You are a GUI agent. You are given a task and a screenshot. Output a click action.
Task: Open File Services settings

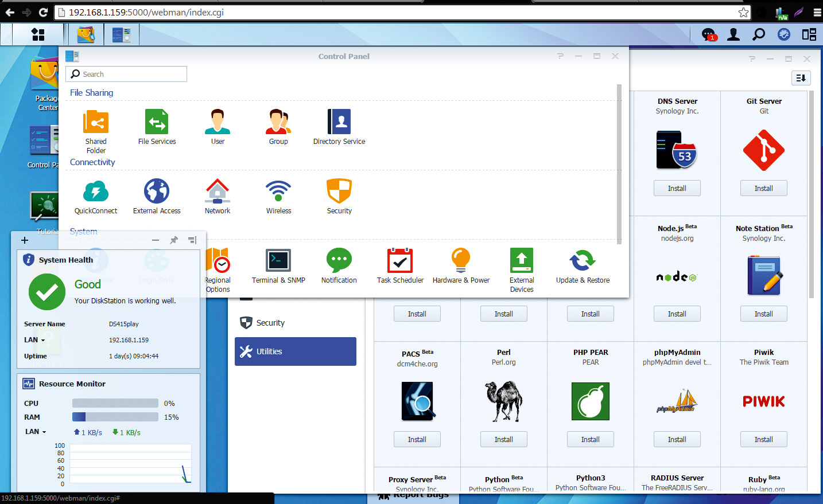157,122
